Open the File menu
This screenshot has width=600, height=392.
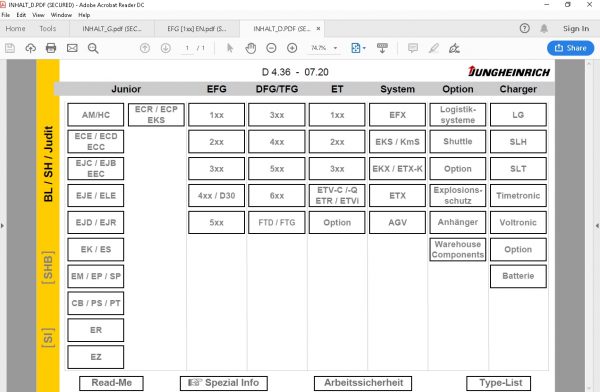(5, 15)
